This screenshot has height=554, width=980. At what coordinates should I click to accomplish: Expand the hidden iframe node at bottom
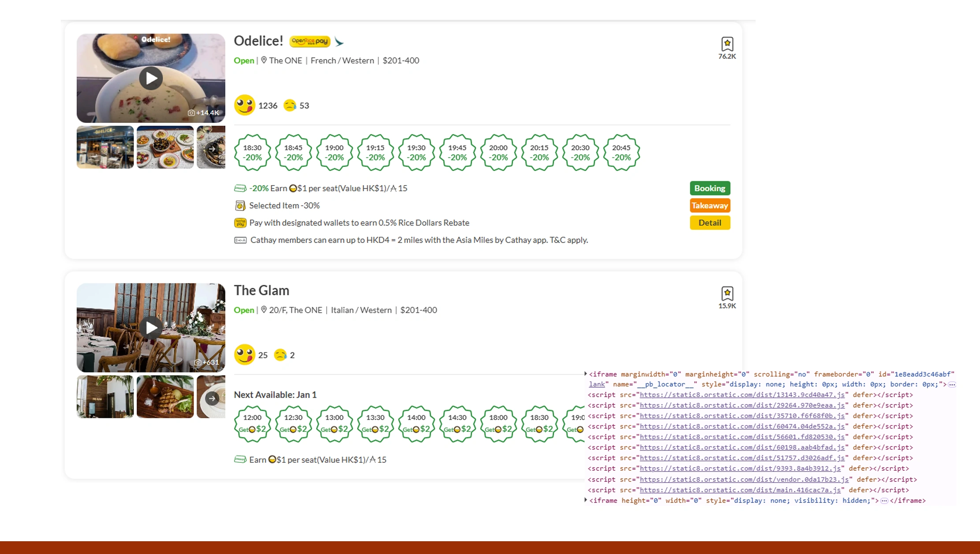click(x=586, y=500)
